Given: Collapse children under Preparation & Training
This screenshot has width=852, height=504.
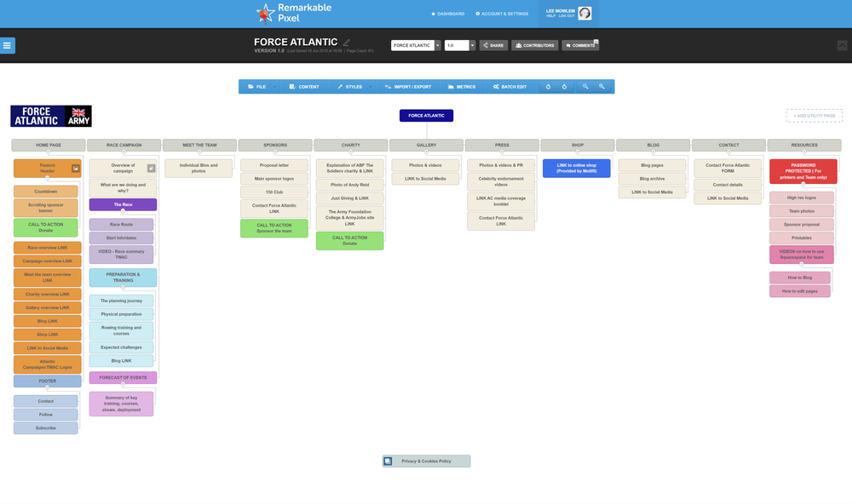Looking at the screenshot, I should [123, 287].
